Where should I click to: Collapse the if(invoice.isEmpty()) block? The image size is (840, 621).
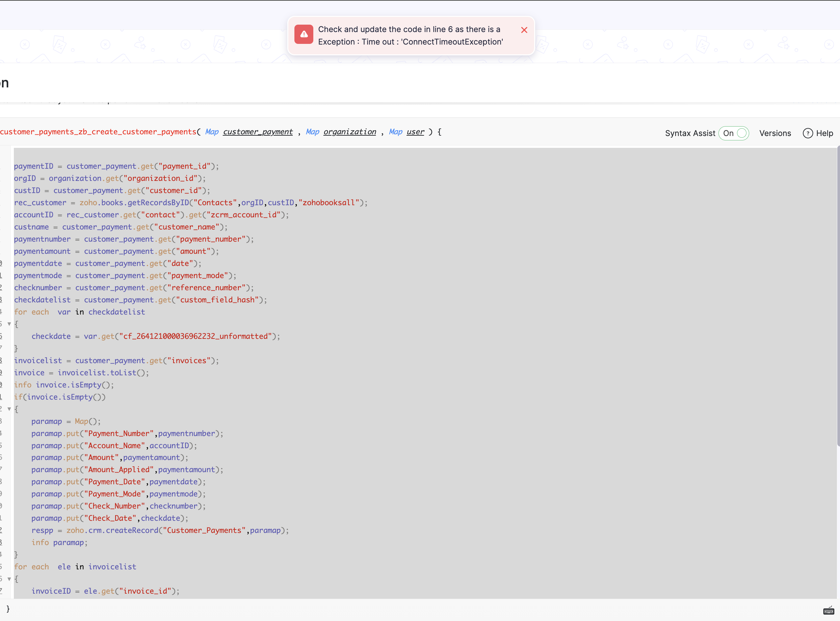[9, 409]
